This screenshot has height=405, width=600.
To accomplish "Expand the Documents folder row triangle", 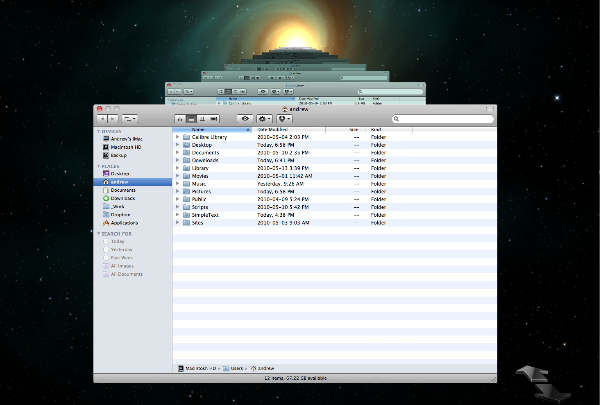I will coord(178,152).
